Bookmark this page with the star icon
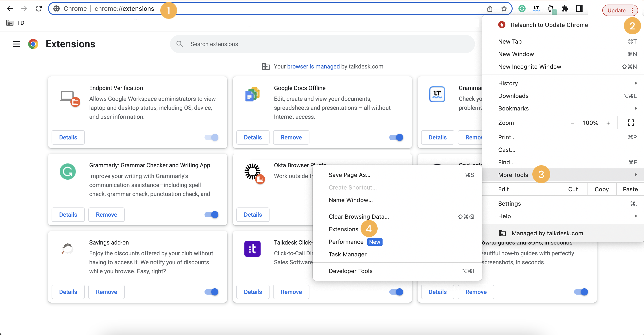This screenshot has width=644, height=335. point(504,9)
